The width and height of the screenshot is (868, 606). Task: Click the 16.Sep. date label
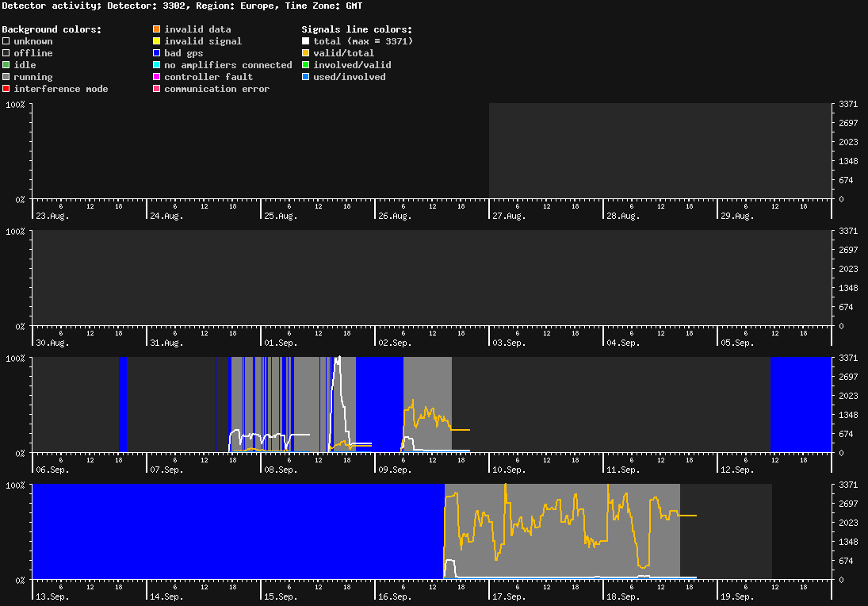(396, 596)
